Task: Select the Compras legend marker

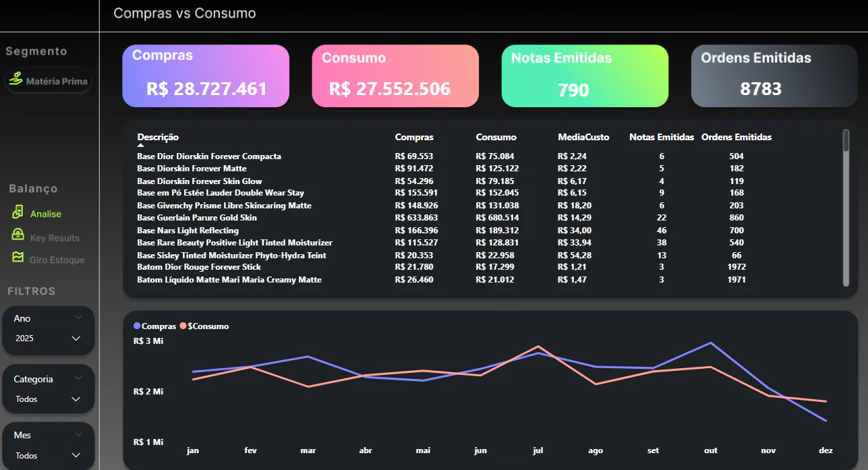Action: click(138, 326)
